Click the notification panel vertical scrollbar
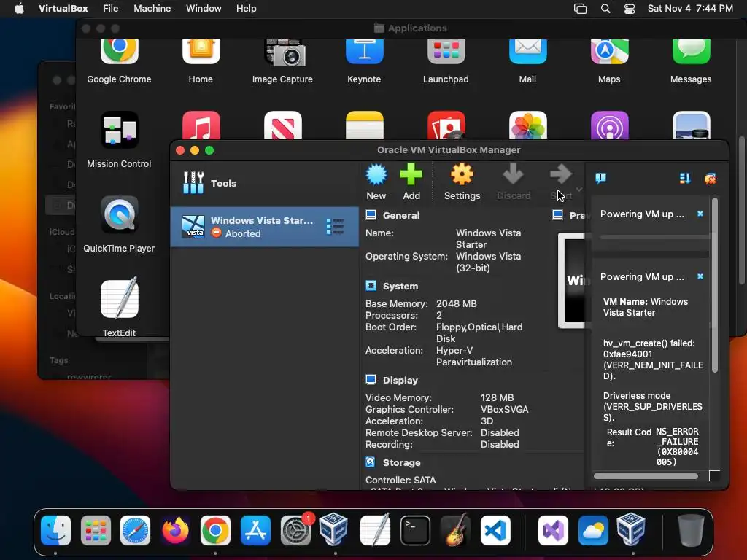747x560 pixels. pyautogui.click(x=714, y=286)
